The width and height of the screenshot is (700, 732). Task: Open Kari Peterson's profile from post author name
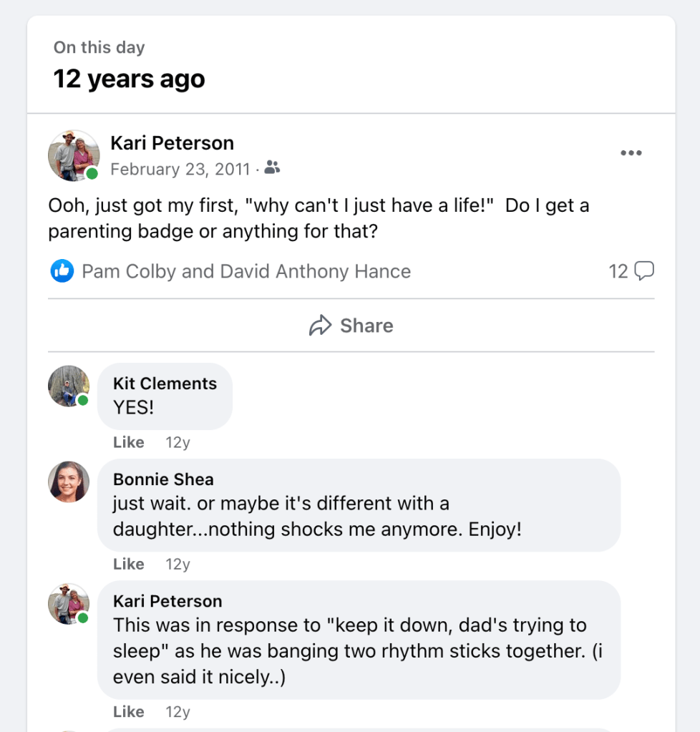tap(172, 143)
